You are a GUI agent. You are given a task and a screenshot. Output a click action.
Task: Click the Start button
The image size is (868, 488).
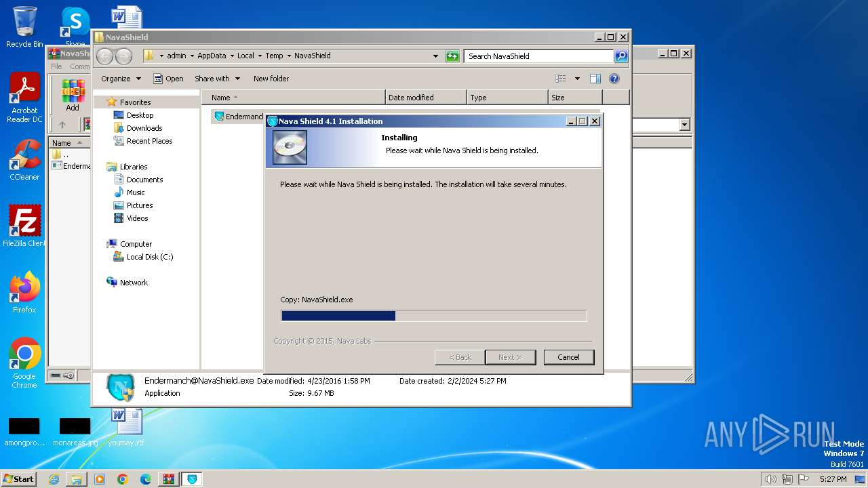point(19,479)
